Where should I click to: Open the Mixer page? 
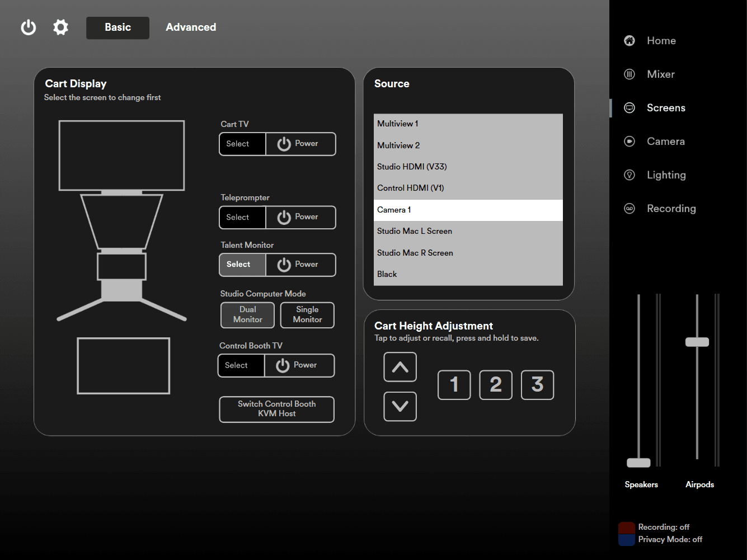pyautogui.click(x=660, y=74)
